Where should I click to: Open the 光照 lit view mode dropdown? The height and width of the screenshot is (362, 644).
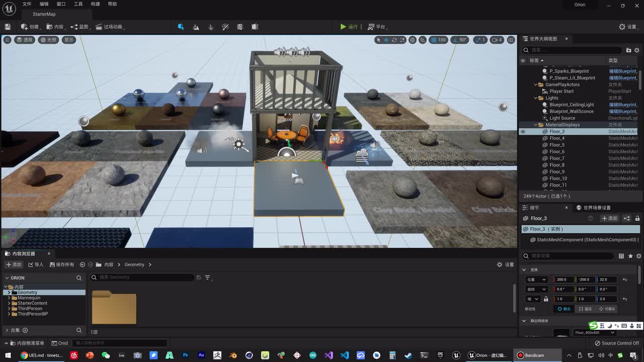tap(49, 40)
